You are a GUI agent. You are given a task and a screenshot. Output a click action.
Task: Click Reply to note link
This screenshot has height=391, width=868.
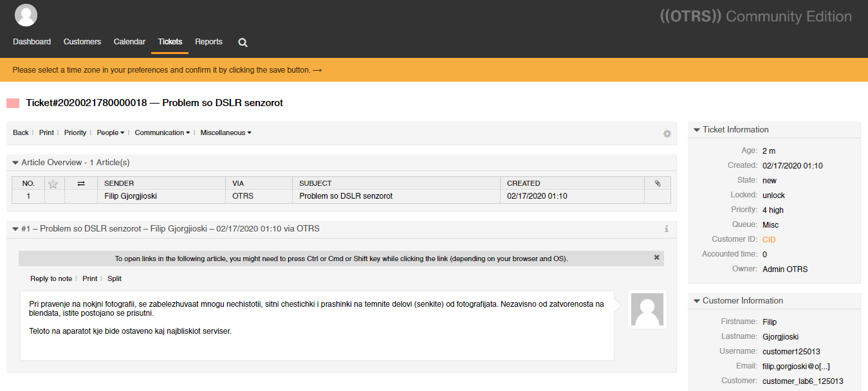(51, 278)
